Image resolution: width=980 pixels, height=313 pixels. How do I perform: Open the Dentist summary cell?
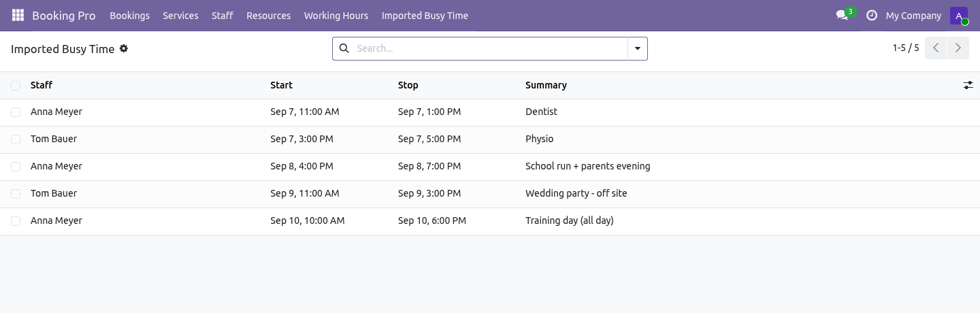541,112
